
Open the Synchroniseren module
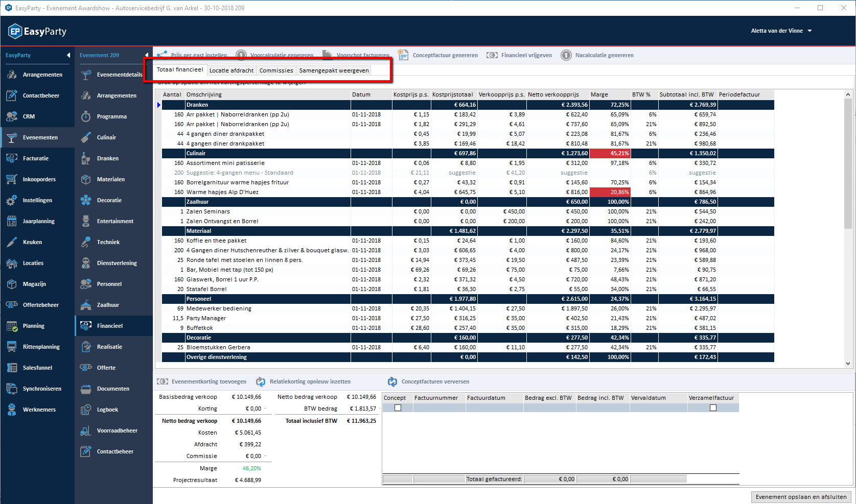[37, 389]
